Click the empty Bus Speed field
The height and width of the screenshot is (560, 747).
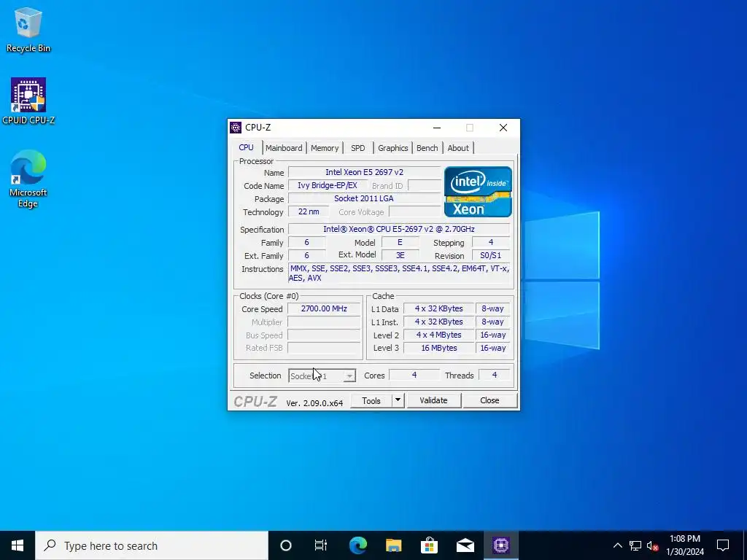point(324,335)
